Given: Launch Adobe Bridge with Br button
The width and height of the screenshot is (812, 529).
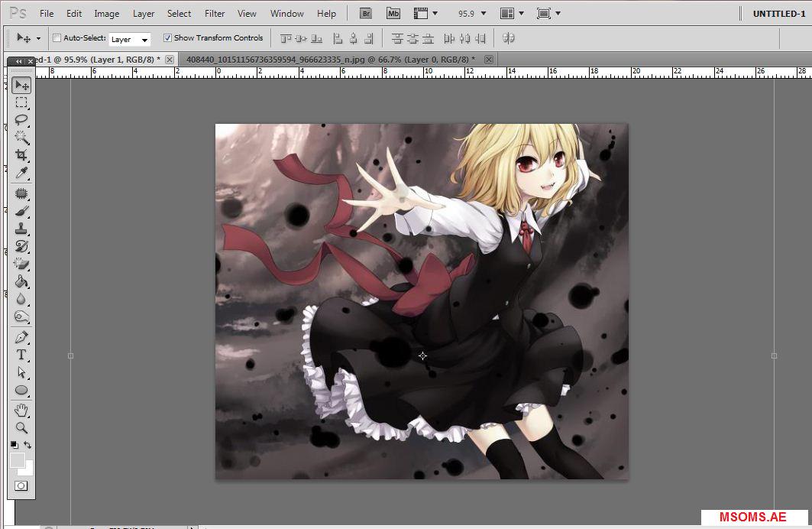Looking at the screenshot, I should (366, 14).
